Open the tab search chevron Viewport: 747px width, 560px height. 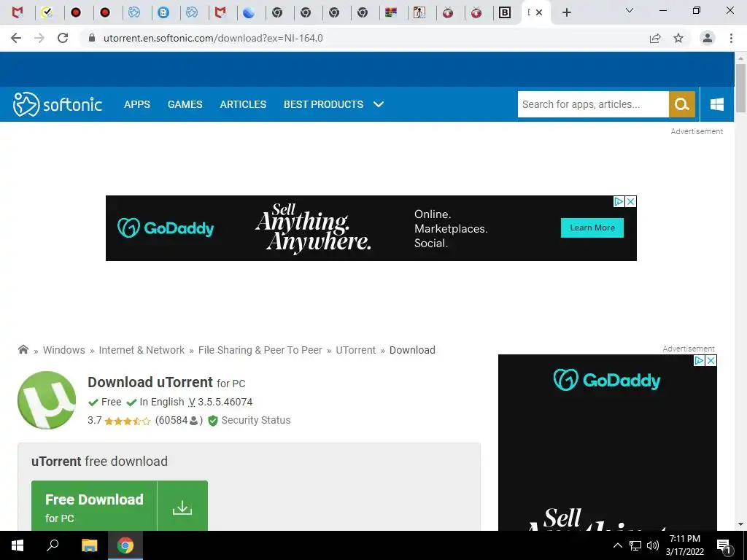click(630, 10)
